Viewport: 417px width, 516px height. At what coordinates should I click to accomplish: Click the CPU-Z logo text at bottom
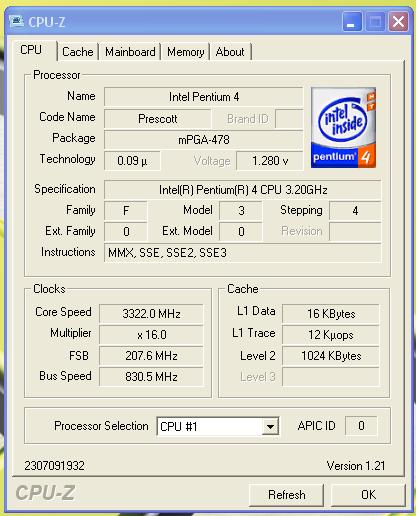tap(45, 493)
